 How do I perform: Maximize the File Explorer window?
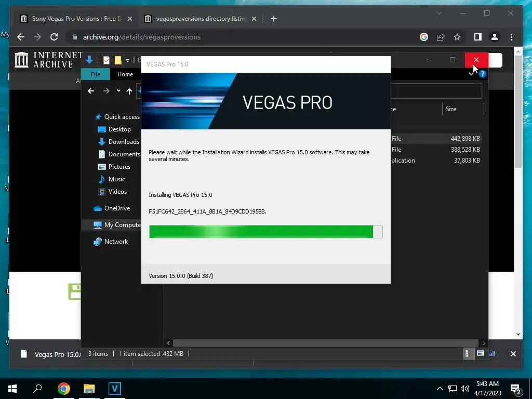pos(453,60)
